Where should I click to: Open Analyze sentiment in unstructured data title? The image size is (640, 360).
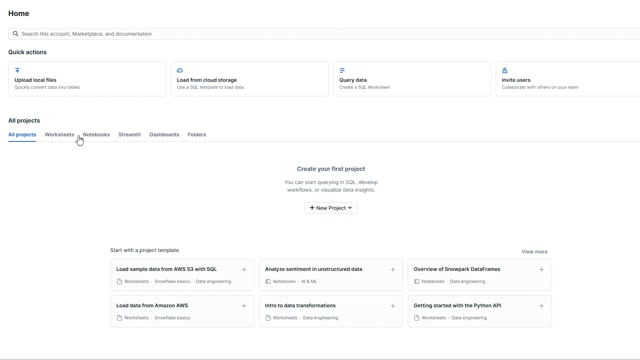pos(313,269)
